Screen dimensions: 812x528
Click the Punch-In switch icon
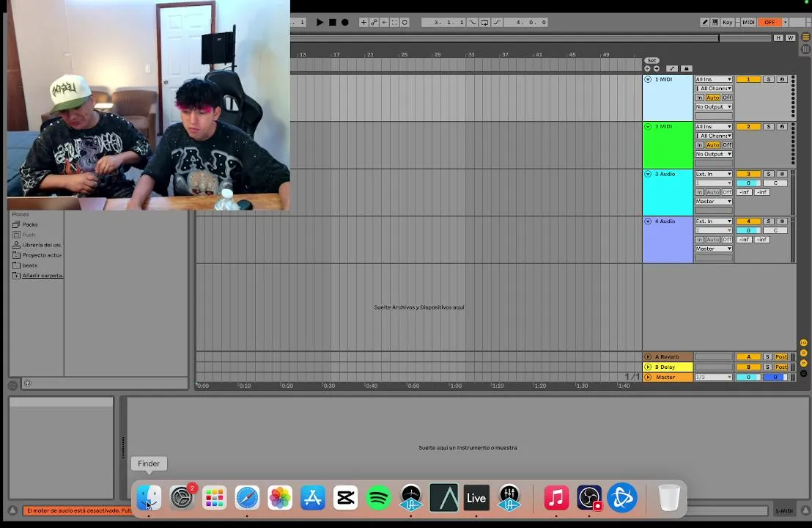click(472, 22)
